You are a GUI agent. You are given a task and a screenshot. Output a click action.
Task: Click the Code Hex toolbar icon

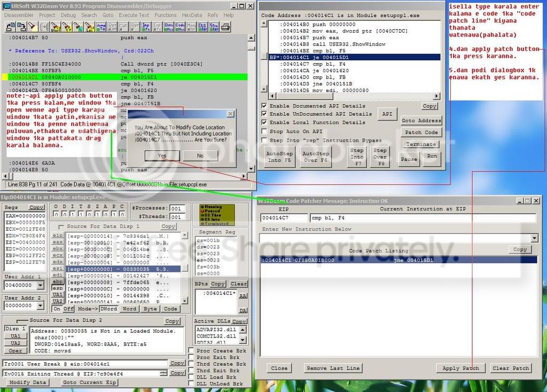(x=179, y=27)
